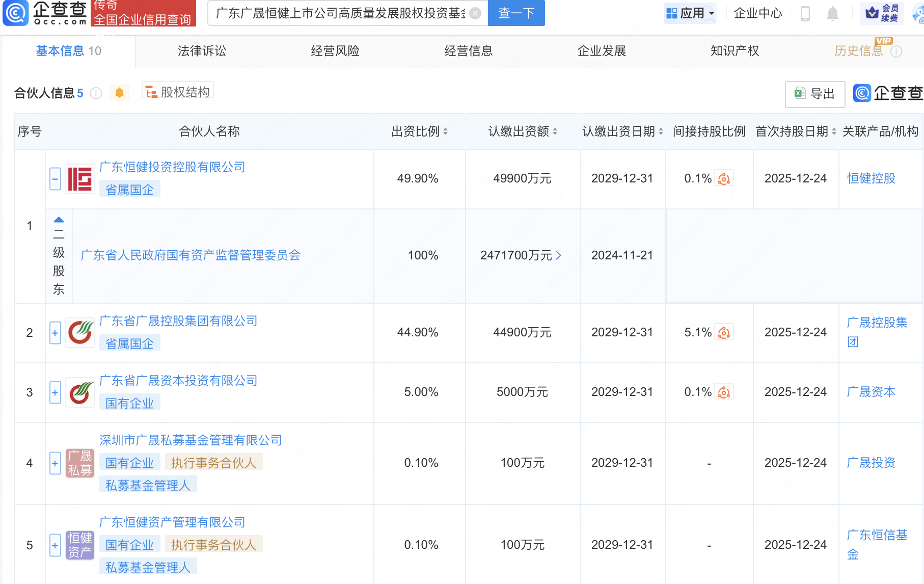Open the 应用 dropdown menu

(691, 13)
